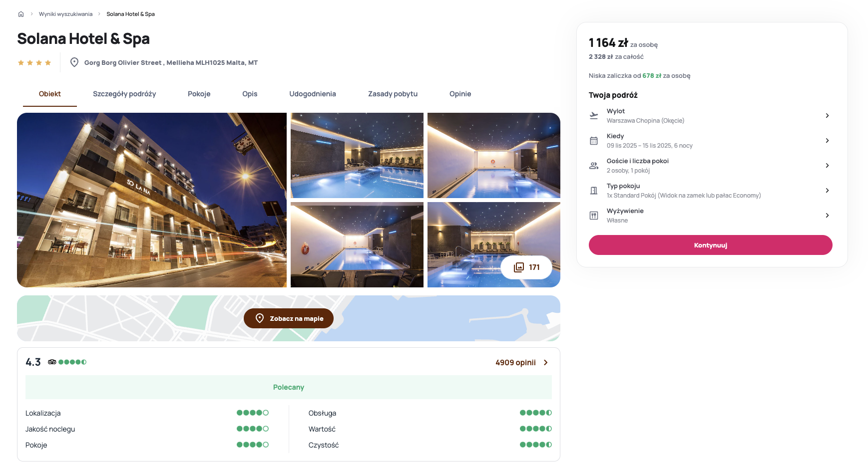Go to the Opis tab
This screenshot has height=470, width=868.
click(250, 94)
